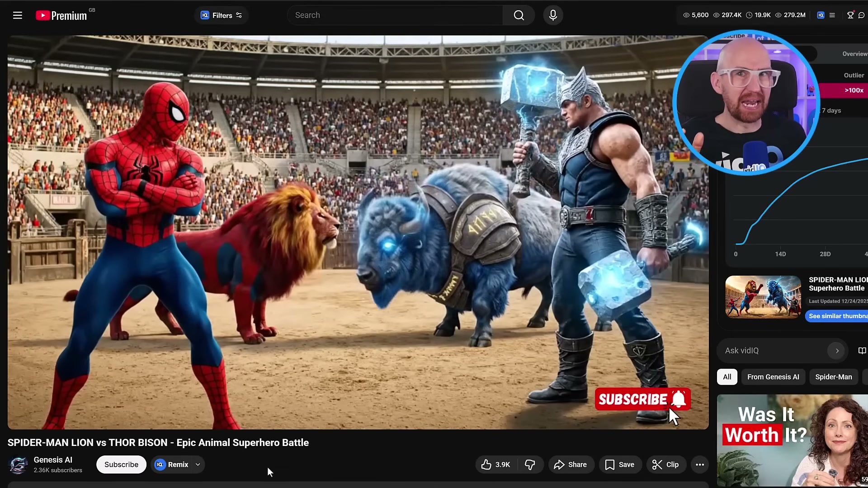This screenshot has height=488, width=868.
Task: Subscribe to Genesis AI channel
Action: point(121,465)
